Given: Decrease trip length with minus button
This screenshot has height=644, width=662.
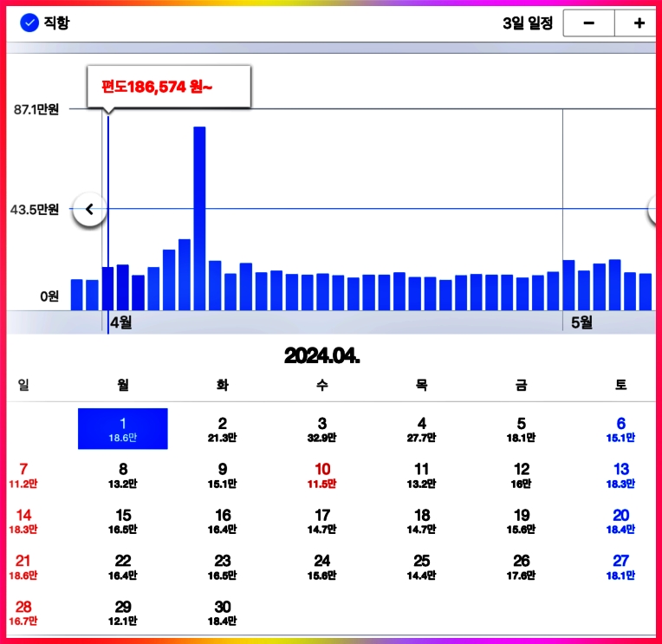Looking at the screenshot, I should click(x=588, y=23).
